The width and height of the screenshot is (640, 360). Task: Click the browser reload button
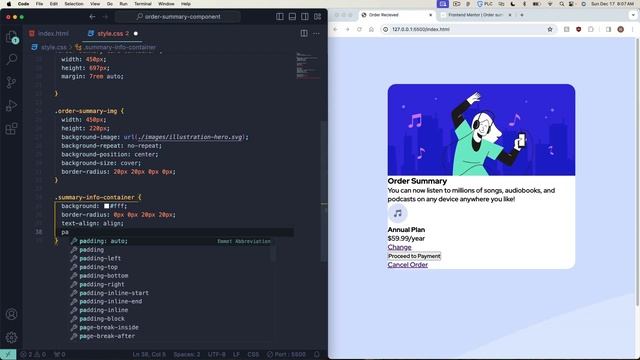click(359, 29)
